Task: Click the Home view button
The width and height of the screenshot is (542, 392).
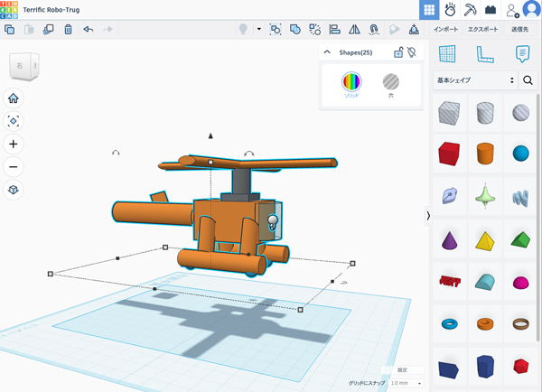Action: pos(14,98)
